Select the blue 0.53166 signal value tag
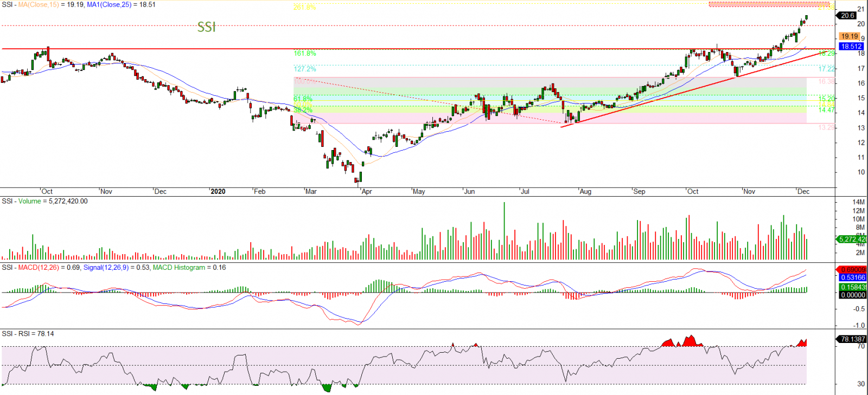 point(853,277)
